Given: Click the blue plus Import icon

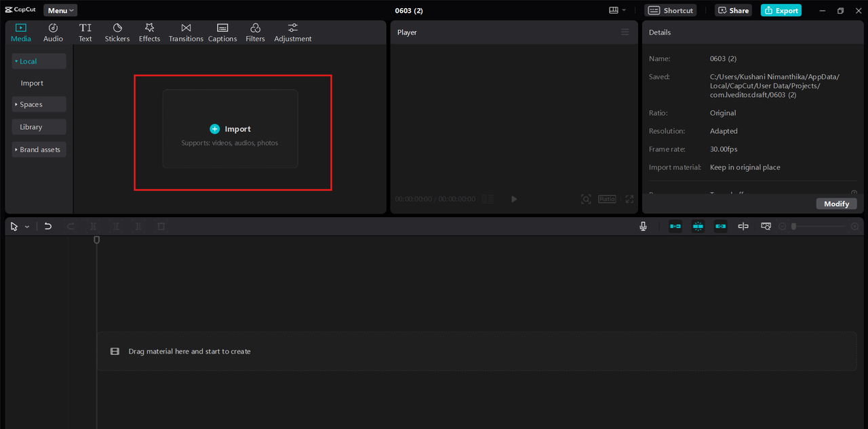Looking at the screenshot, I should [x=215, y=129].
